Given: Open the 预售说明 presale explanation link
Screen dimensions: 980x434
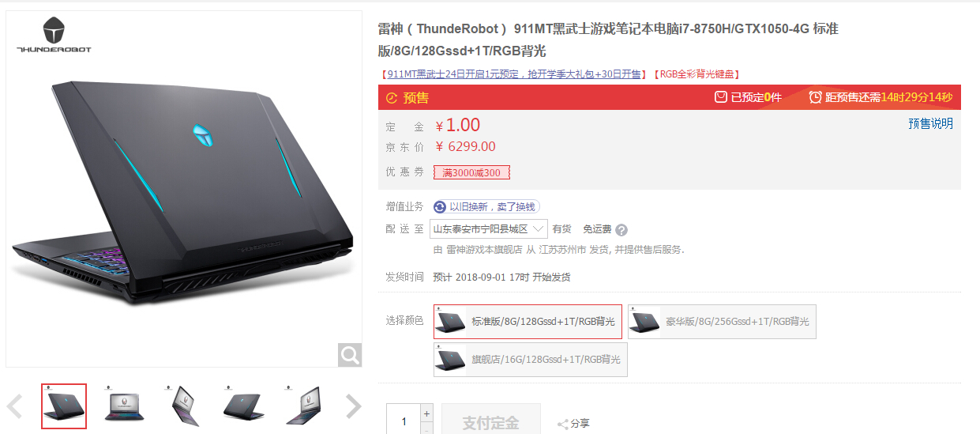Looking at the screenshot, I should coord(930,124).
